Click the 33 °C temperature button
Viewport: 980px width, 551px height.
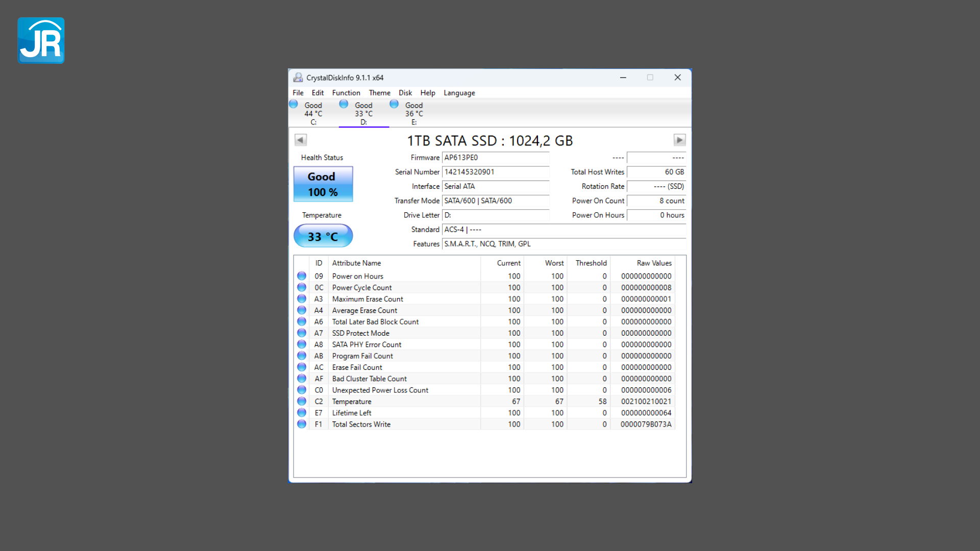pos(323,236)
